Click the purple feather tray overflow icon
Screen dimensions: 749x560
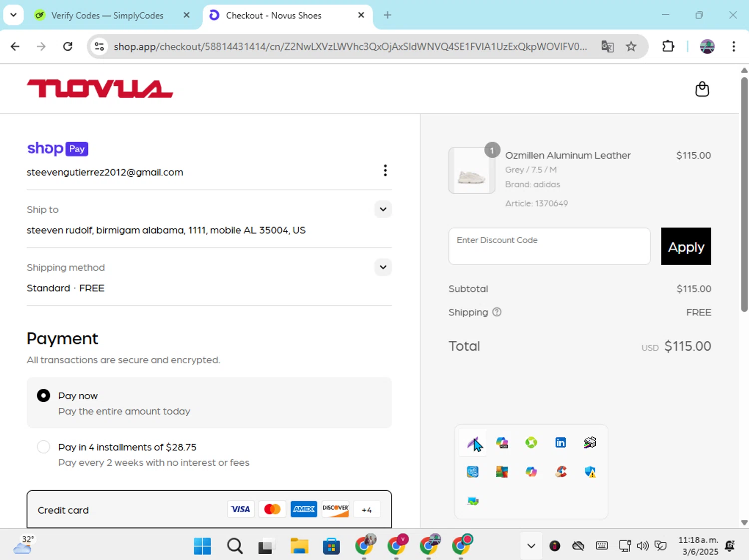coord(472,443)
